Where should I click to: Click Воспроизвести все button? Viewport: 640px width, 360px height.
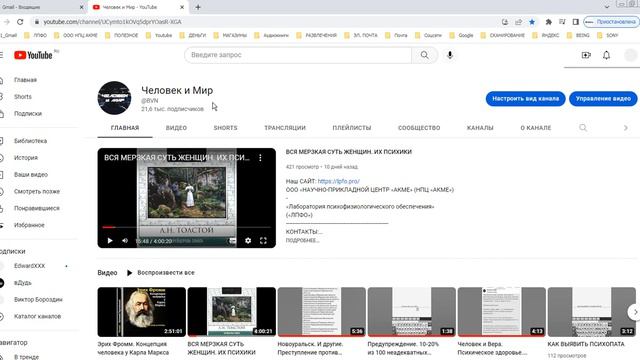point(161,273)
